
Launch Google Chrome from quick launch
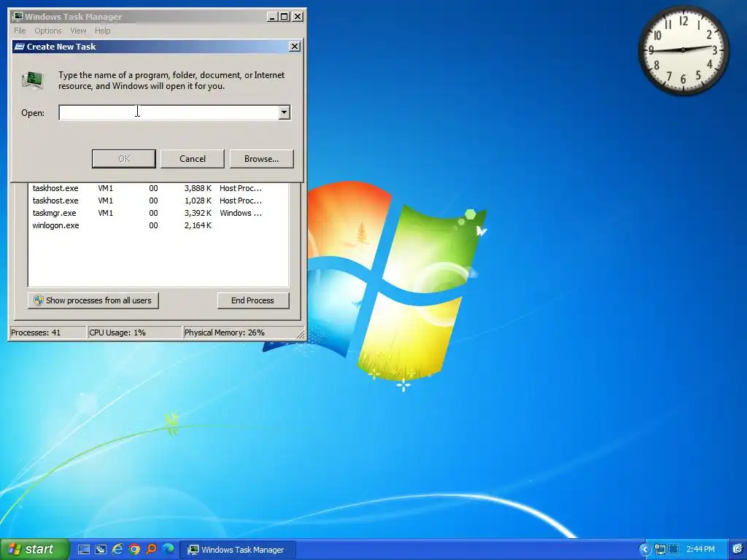(x=134, y=550)
